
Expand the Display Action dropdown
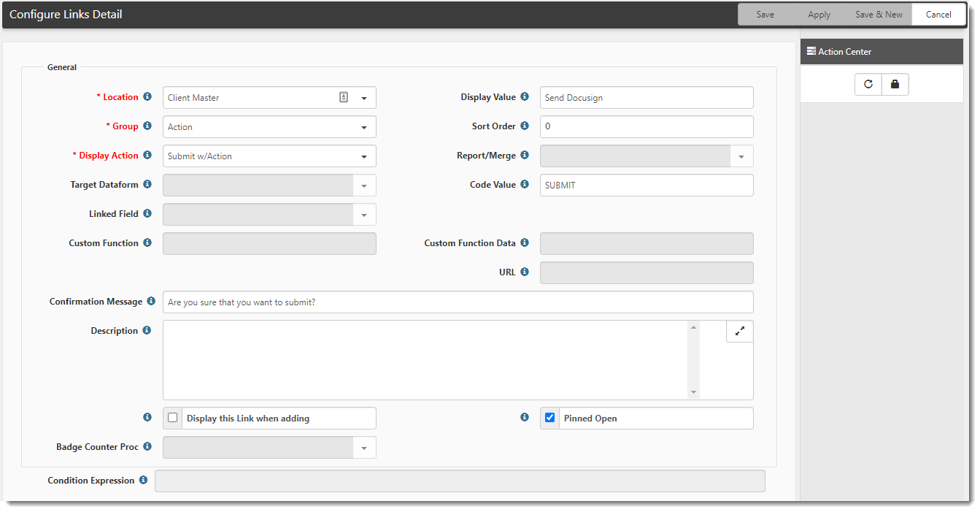pyautogui.click(x=364, y=156)
